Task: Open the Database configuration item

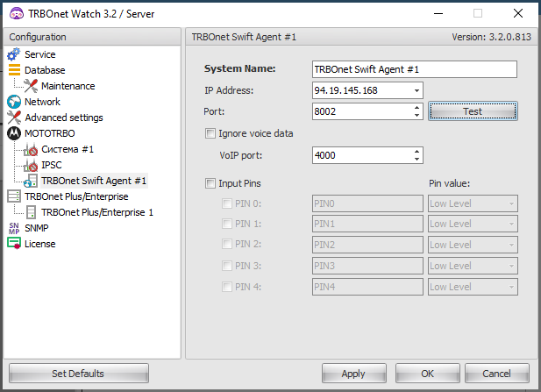Action: pyautogui.click(x=45, y=70)
